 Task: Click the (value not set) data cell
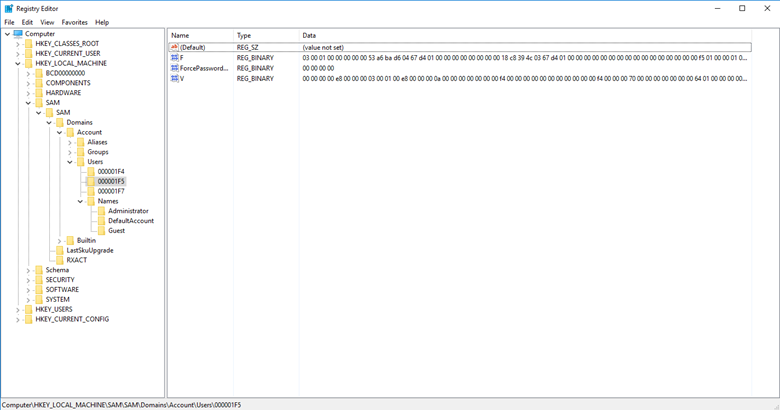click(323, 47)
